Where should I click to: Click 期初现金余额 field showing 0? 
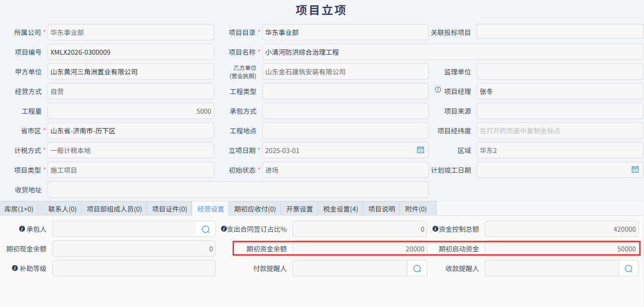pyautogui.click(x=134, y=249)
